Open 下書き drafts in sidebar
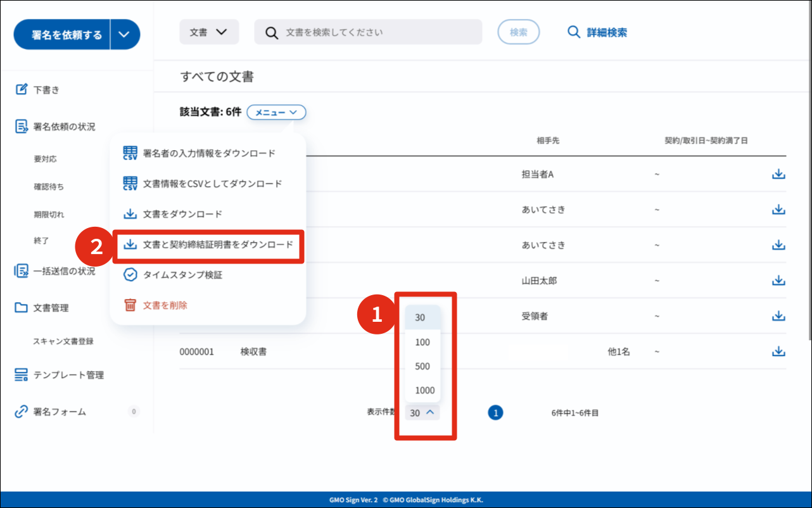The image size is (812, 508). click(46, 90)
